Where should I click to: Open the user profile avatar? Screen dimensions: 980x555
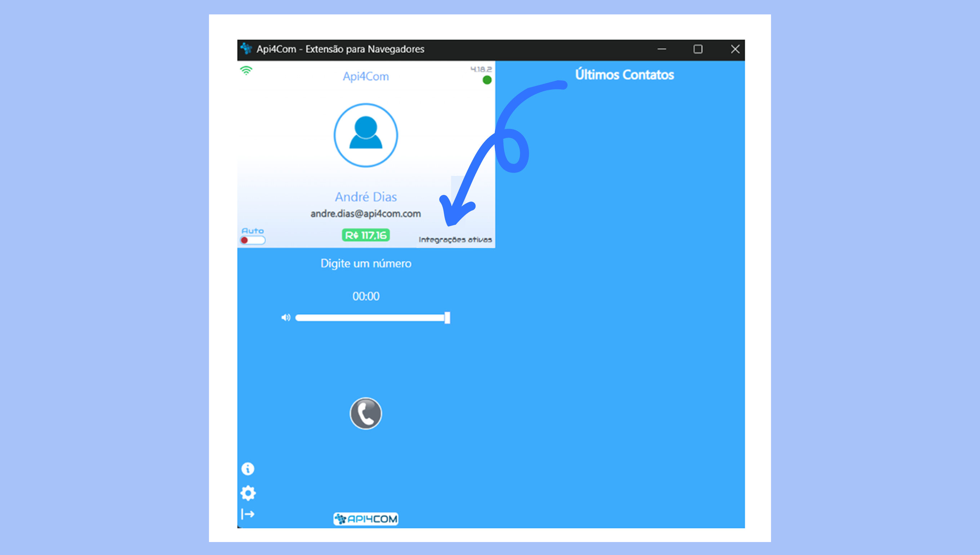366,135
